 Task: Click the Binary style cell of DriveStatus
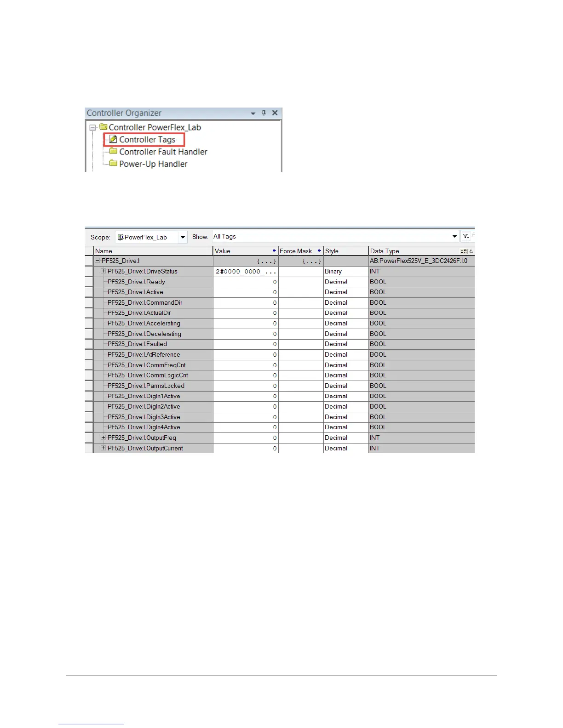click(x=346, y=271)
